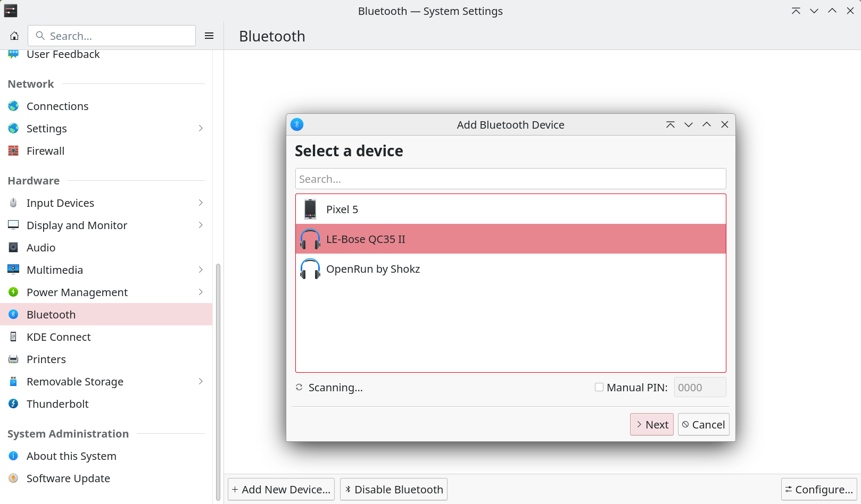Viewport: 861px width, 504px height.
Task: Open Connections settings page
Action: (106, 106)
